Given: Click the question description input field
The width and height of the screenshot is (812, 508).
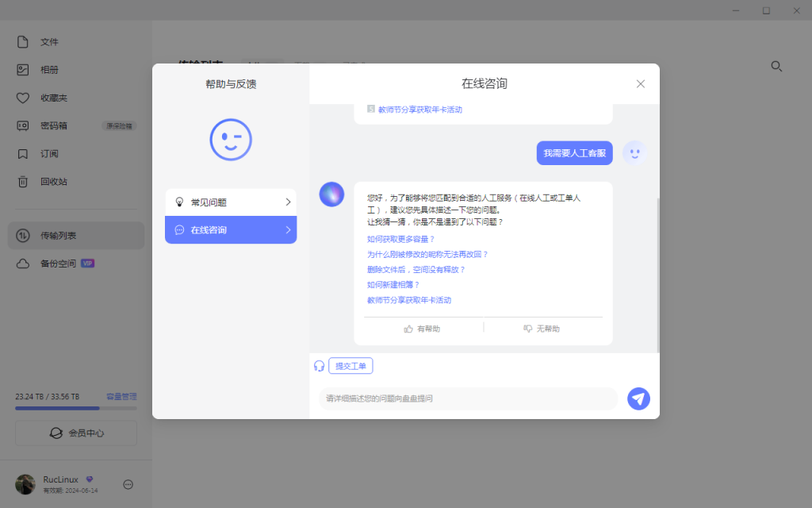Looking at the screenshot, I should coord(468,398).
